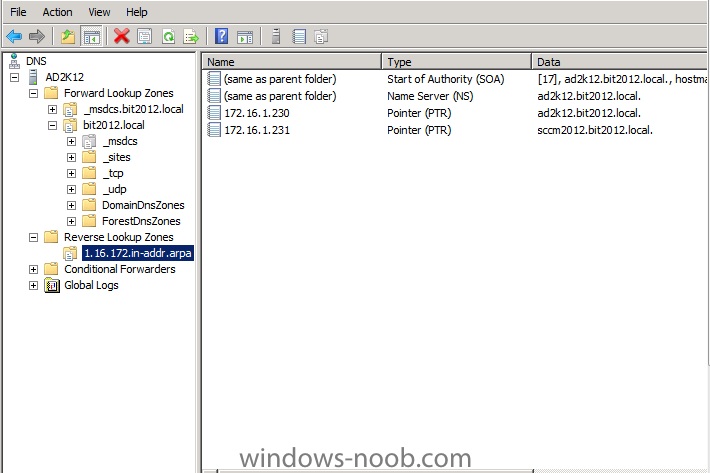Select Conditional Forwarders in tree
The width and height of the screenshot is (710, 473).
[120, 269]
